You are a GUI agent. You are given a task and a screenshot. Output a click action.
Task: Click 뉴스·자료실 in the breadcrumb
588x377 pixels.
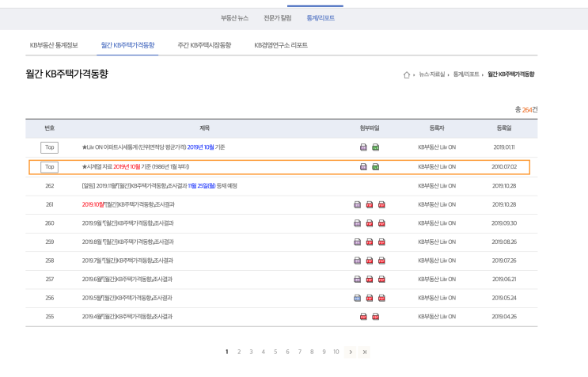[431, 74]
